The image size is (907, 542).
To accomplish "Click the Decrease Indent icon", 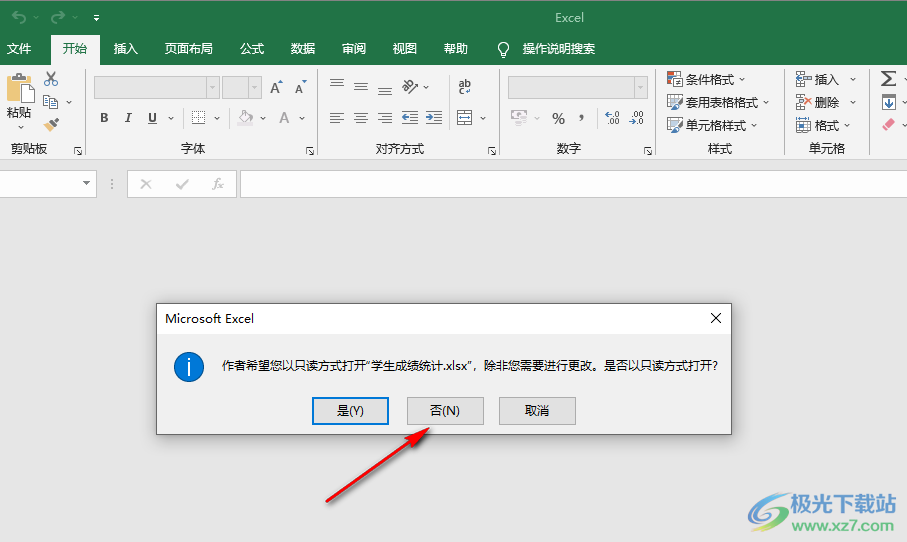I will 410,118.
